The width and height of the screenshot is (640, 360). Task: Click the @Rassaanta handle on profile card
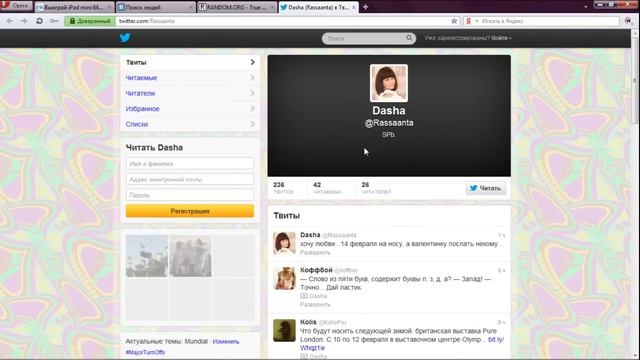[389, 123]
